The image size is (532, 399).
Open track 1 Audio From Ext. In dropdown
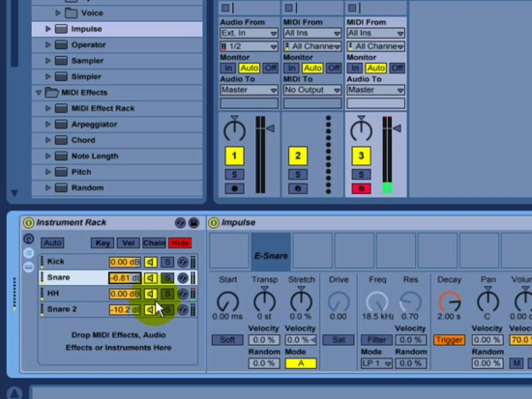click(249, 33)
